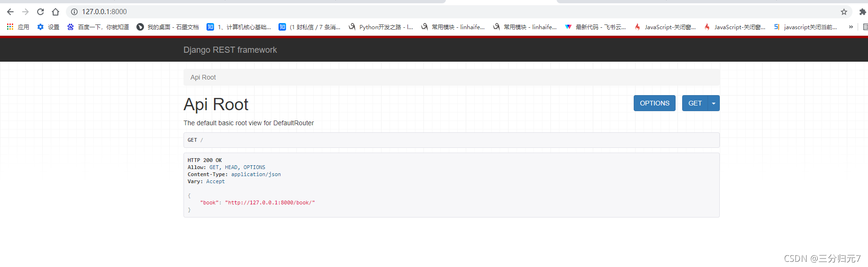This screenshot has height=267, width=868.
Task: Follow the http://127.0.0.1:8000/book/ link
Action: (x=270, y=202)
